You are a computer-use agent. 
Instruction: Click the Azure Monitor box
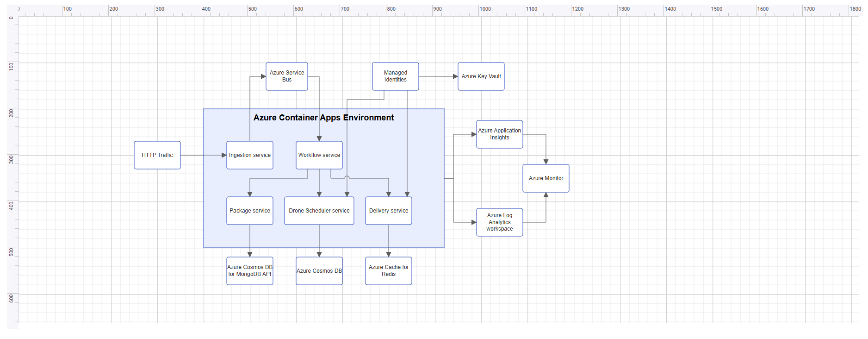546,178
